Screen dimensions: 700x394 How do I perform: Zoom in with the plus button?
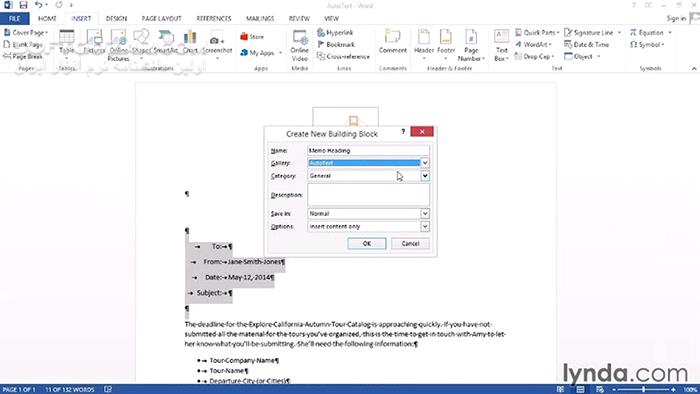pyautogui.click(x=673, y=390)
